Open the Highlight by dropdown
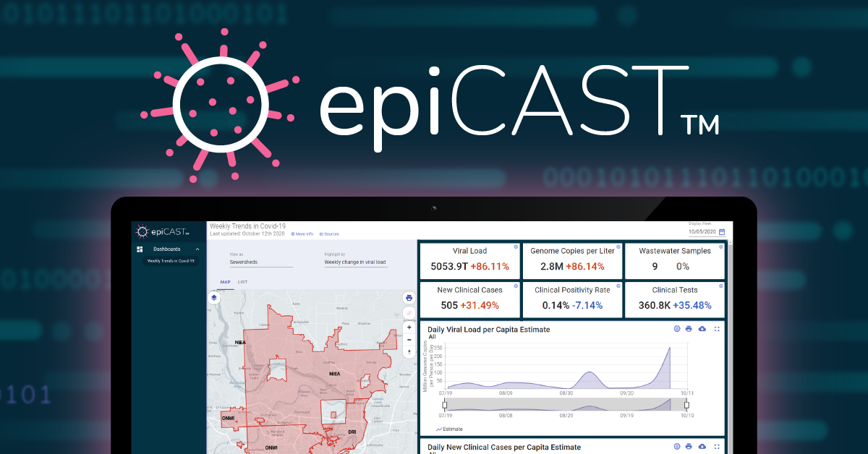The height and width of the screenshot is (454, 868). coord(356,262)
